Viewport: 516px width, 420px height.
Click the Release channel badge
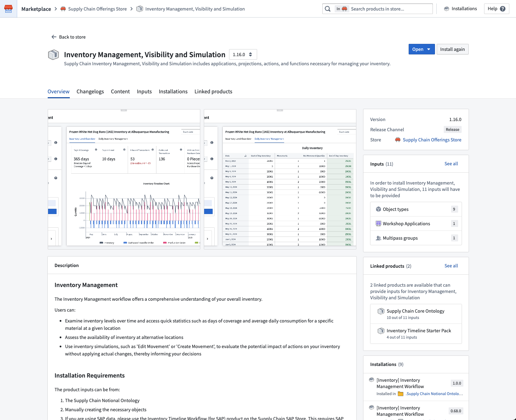(x=453, y=129)
